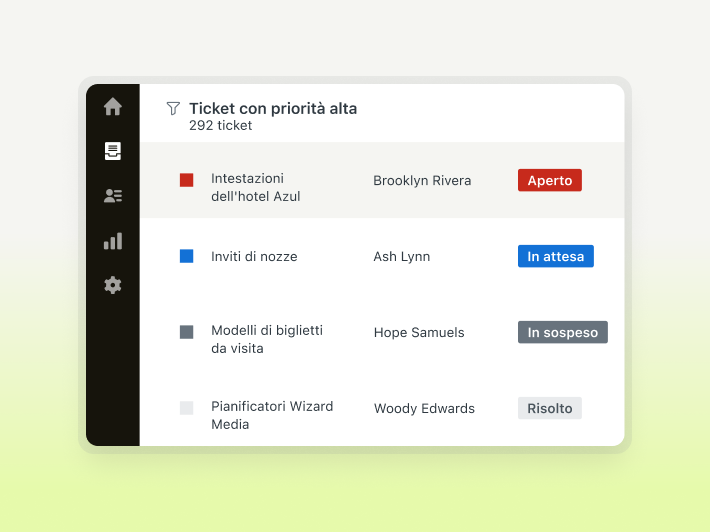Image resolution: width=710 pixels, height=532 pixels.
Task: Click the In sospeso status badge
Action: tap(562, 332)
